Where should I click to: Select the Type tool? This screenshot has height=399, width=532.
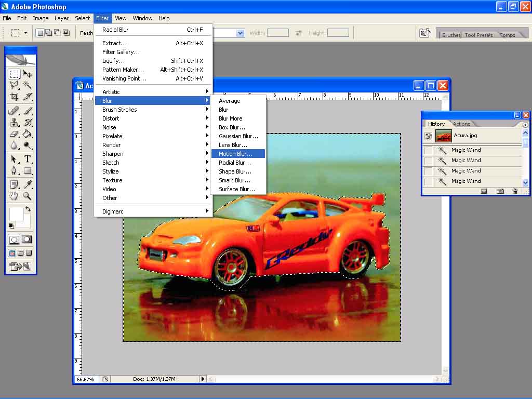click(x=28, y=159)
